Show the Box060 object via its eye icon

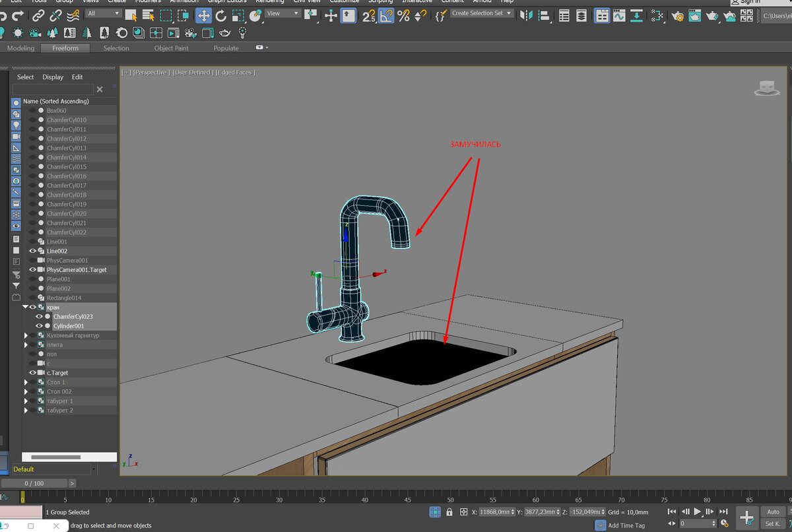[x=32, y=110]
